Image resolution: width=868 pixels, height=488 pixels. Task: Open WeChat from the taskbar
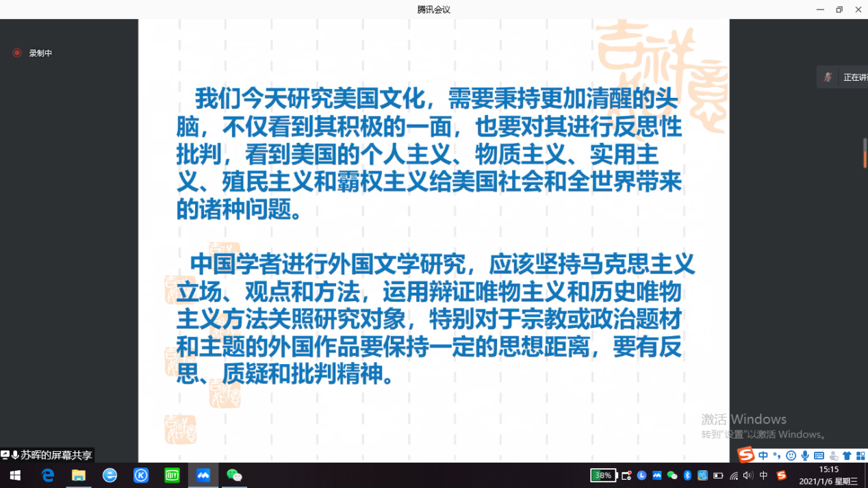point(234,476)
